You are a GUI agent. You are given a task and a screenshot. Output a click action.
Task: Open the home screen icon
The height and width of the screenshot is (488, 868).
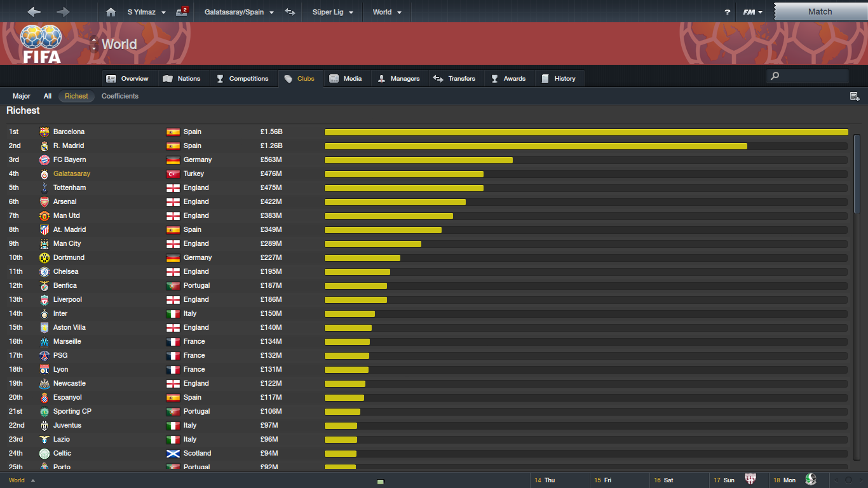coord(111,12)
